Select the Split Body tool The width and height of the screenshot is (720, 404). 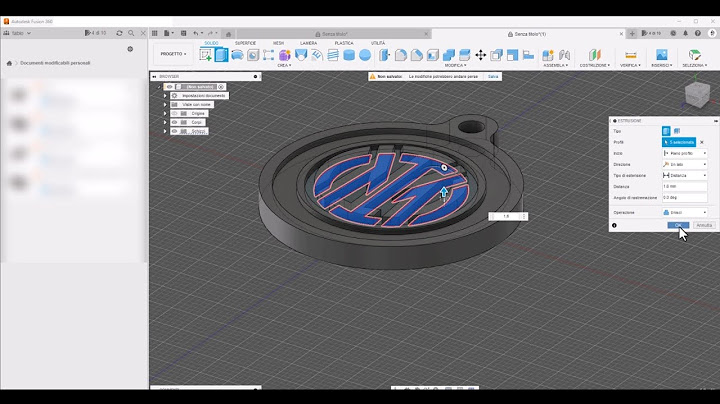click(465, 55)
